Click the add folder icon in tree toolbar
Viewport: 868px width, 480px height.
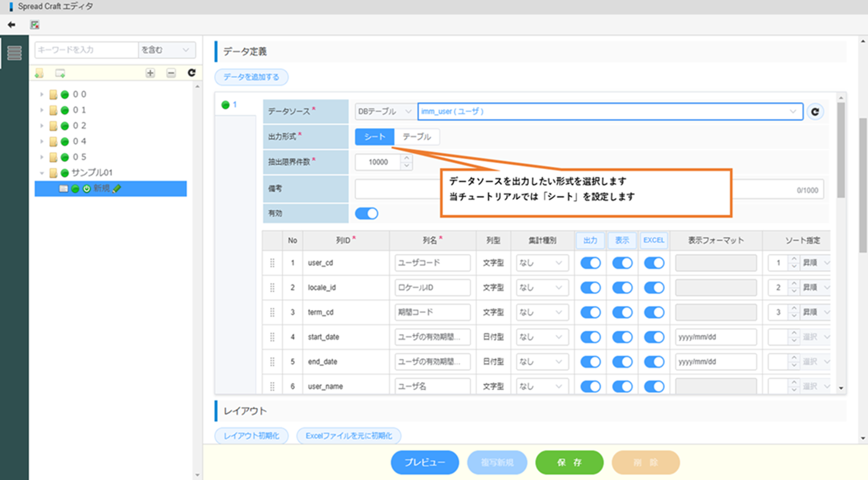(x=40, y=73)
